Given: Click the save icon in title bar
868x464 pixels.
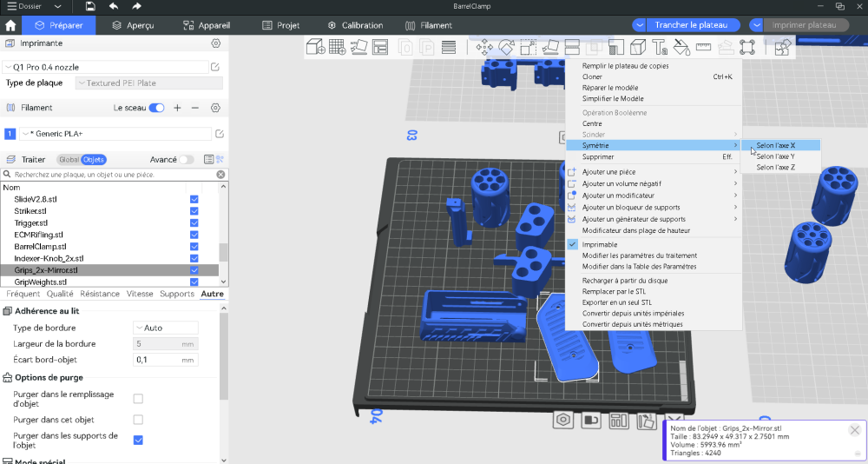Looking at the screenshot, I should (x=90, y=6).
